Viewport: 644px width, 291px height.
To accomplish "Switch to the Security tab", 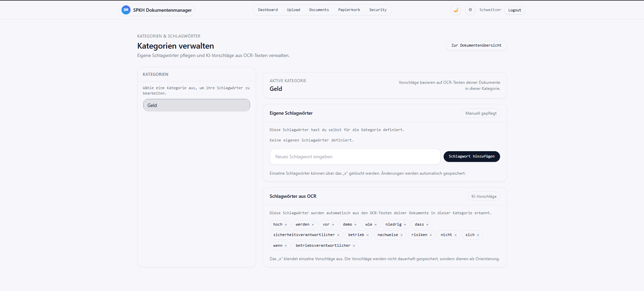I will [x=378, y=10].
